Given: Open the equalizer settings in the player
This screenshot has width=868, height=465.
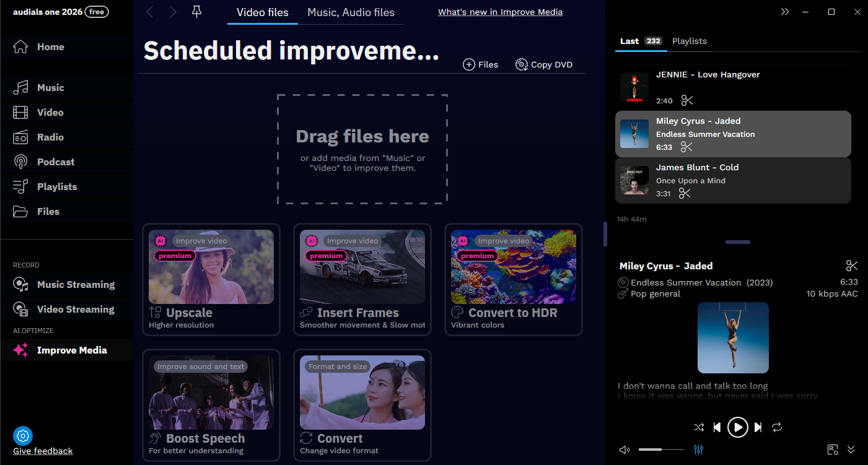Looking at the screenshot, I should [x=699, y=449].
